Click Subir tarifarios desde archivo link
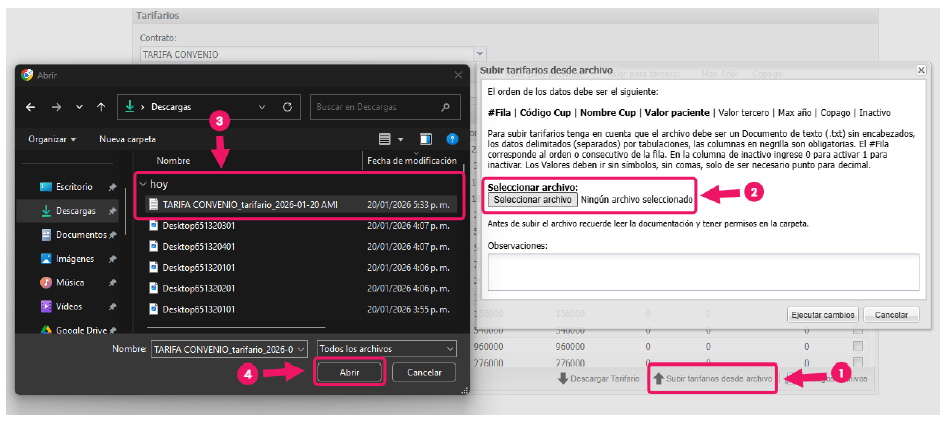947x423 pixels. coord(713,379)
